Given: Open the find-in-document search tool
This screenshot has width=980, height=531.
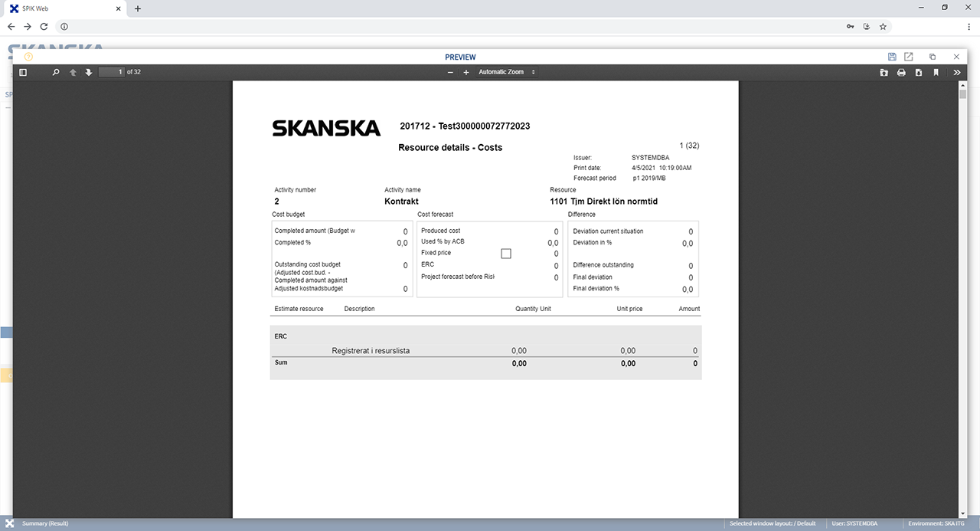Looking at the screenshot, I should tap(56, 72).
